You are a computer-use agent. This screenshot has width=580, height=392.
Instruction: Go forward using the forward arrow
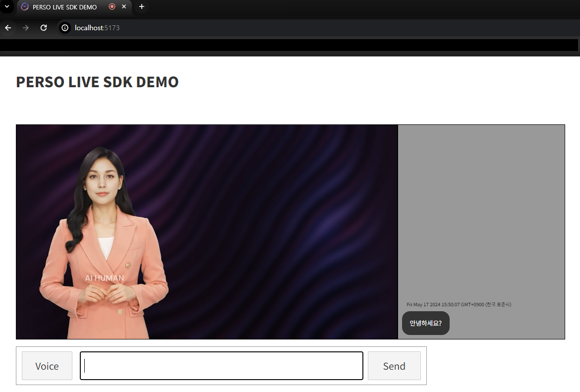26,28
